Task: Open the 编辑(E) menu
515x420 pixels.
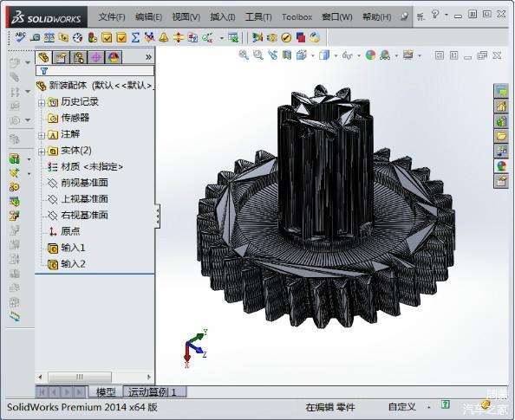Action: [x=148, y=16]
